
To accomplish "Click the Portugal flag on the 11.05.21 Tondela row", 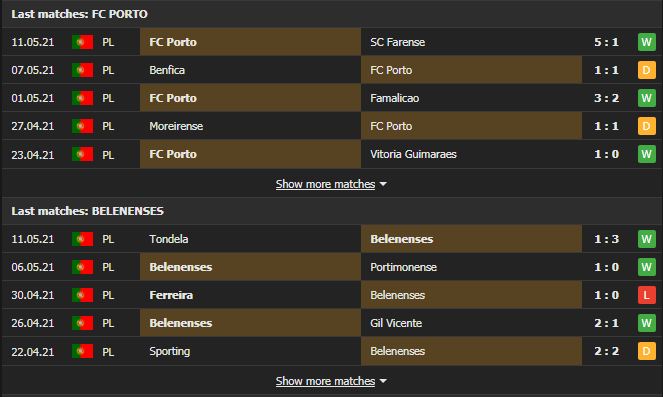I will point(82,239).
